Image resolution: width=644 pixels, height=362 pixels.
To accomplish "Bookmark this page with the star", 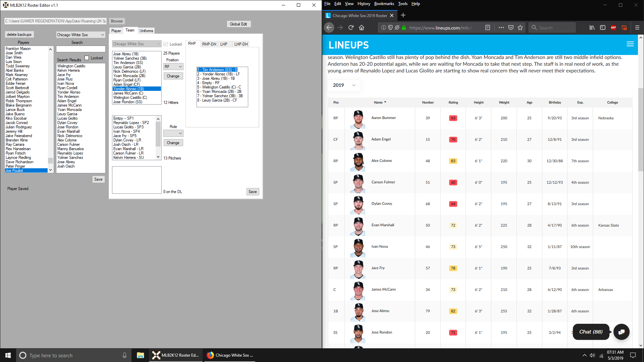I will (x=520, y=28).
